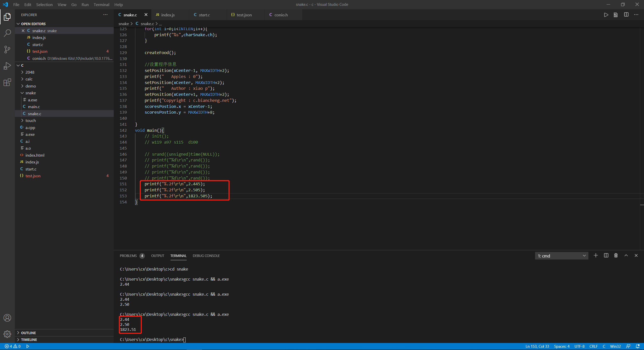Click UTF-8 encoding in the status bar
This screenshot has width=644, height=350.
[579, 346]
